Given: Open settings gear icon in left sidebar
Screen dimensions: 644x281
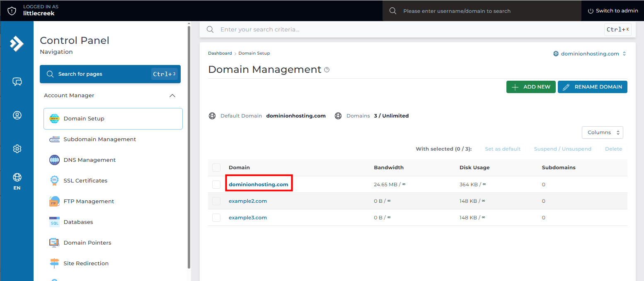Looking at the screenshot, I should click(17, 149).
